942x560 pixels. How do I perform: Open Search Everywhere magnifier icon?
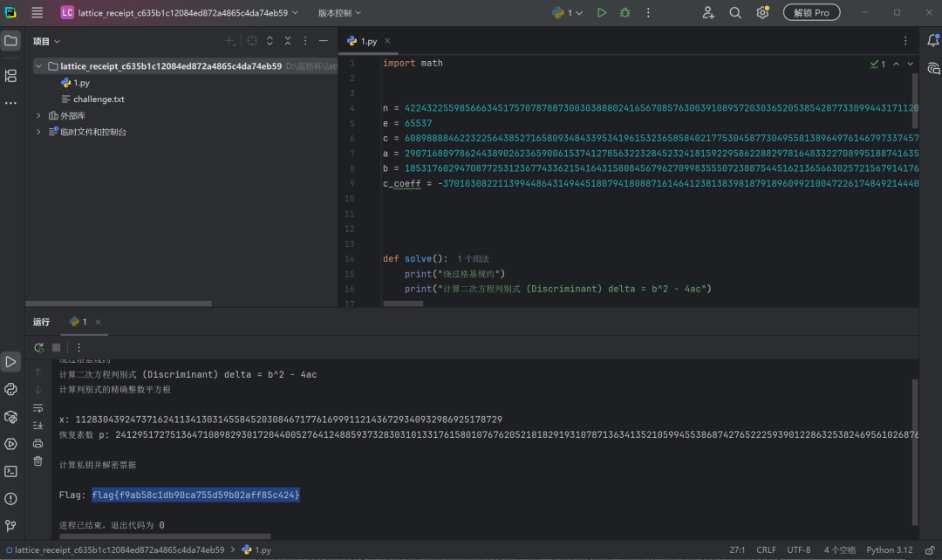[x=735, y=12]
